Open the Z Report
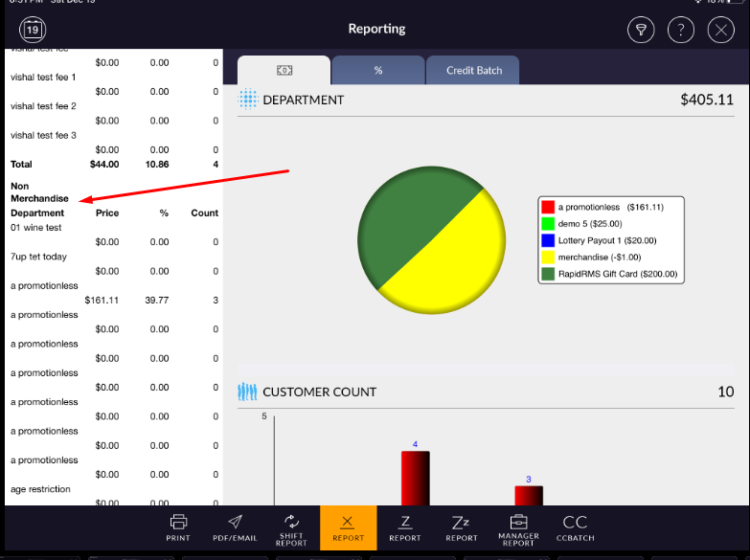Viewport: 750px width, 560px height. [x=404, y=527]
